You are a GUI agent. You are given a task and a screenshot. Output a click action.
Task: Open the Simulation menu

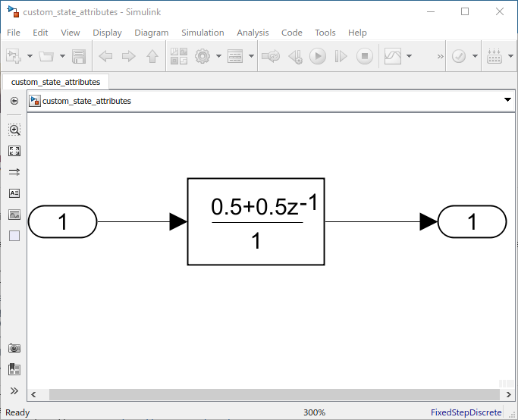tap(202, 33)
